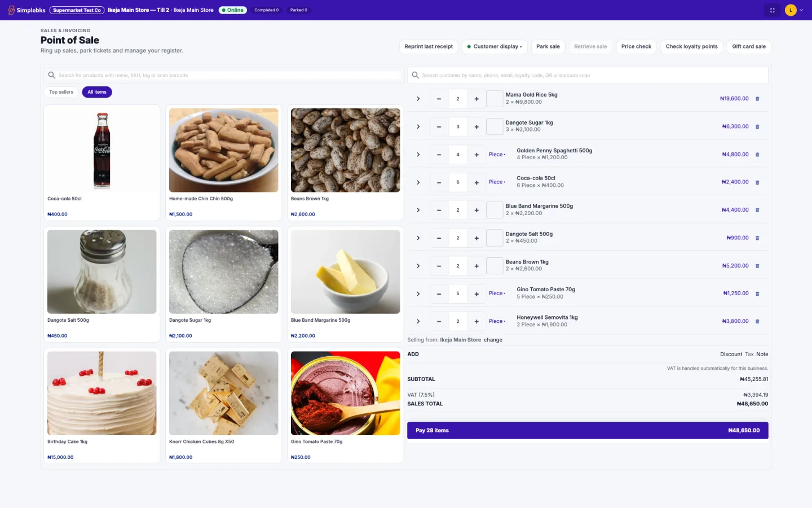This screenshot has height=508, width=812.
Task: Add Birthday Cake 1kg product card
Action: (x=102, y=406)
